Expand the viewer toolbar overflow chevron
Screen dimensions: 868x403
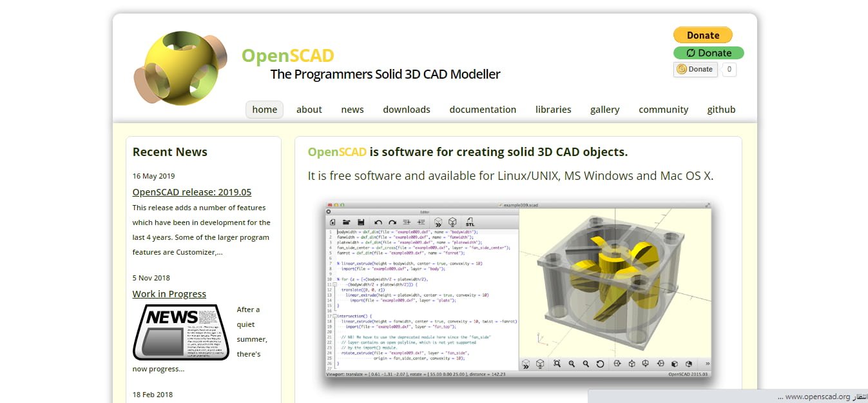coord(708,364)
